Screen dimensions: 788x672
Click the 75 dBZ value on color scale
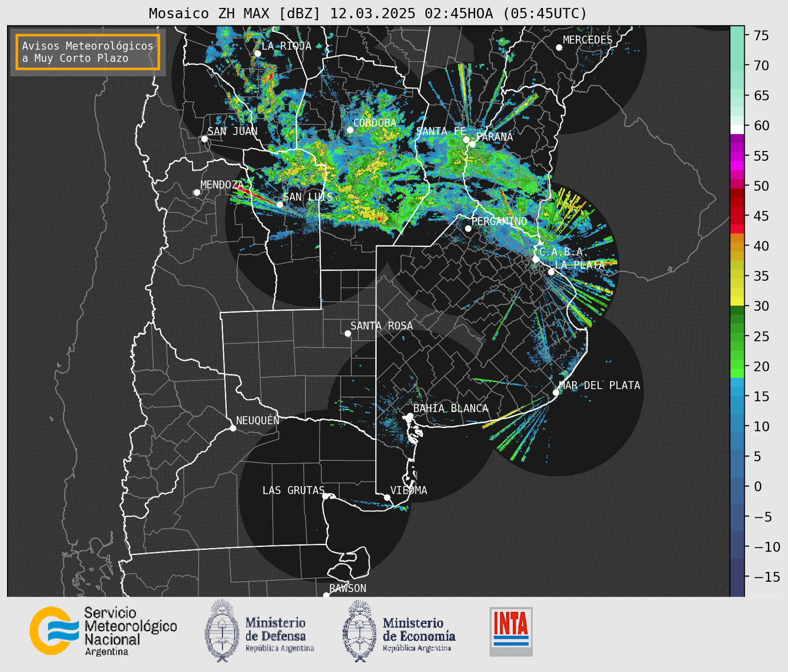(761, 36)
